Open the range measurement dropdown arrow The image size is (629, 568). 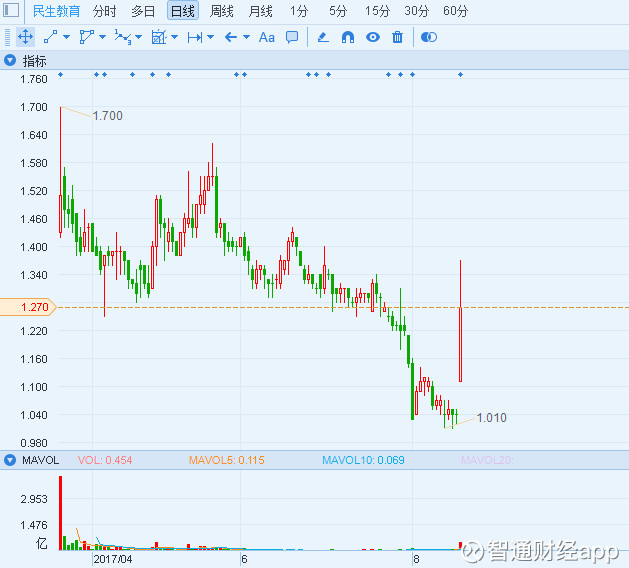(210, 37)
